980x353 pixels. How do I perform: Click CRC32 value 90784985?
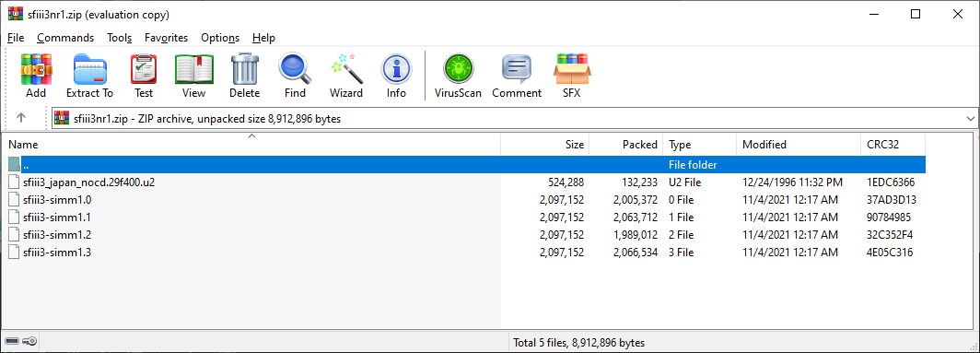tap(890, 218)
